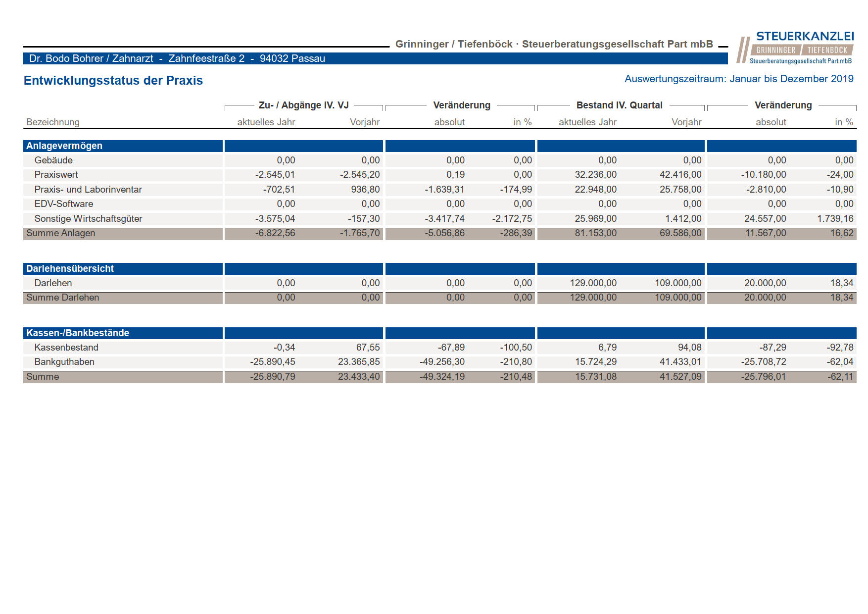The height and width of the screenshot is (614, 868).
Task: Click the percentage '-174,99'
Action: point(516,190)
